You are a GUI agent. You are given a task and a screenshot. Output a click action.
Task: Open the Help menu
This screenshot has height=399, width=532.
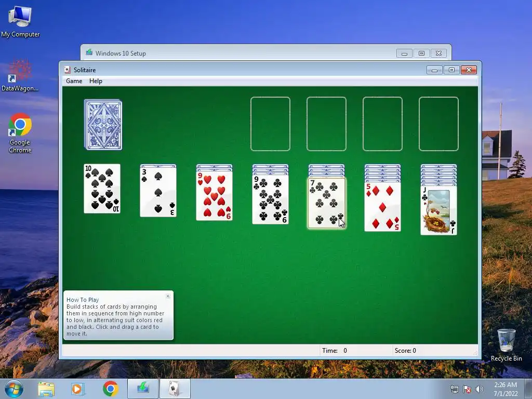[96, 81]
